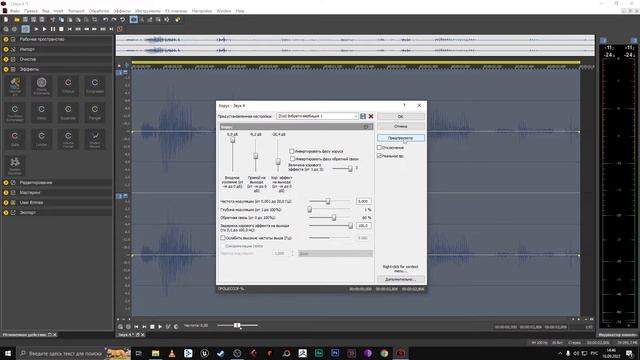Enable invert feedback phase checkbox
The image size is (640, 360).
point(293,158)
